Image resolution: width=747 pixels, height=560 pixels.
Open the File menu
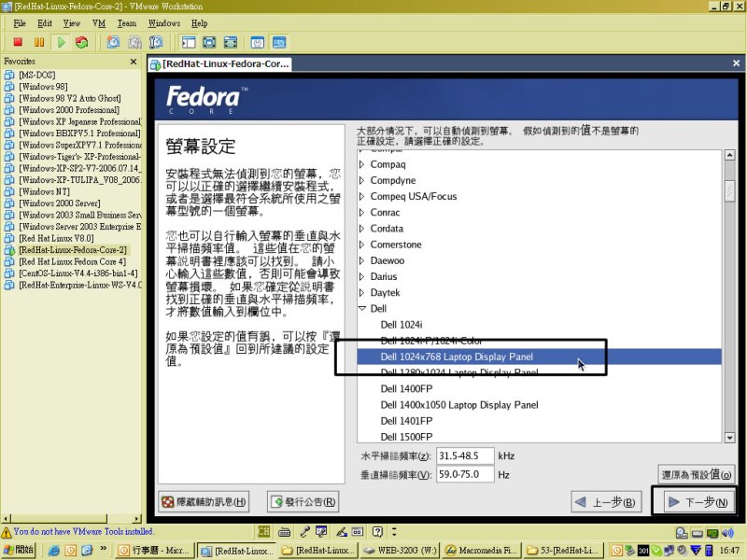click(20, 23)
